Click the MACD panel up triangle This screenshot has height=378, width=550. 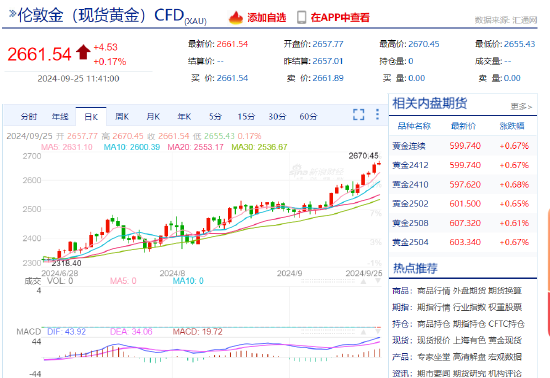[364, 331]
